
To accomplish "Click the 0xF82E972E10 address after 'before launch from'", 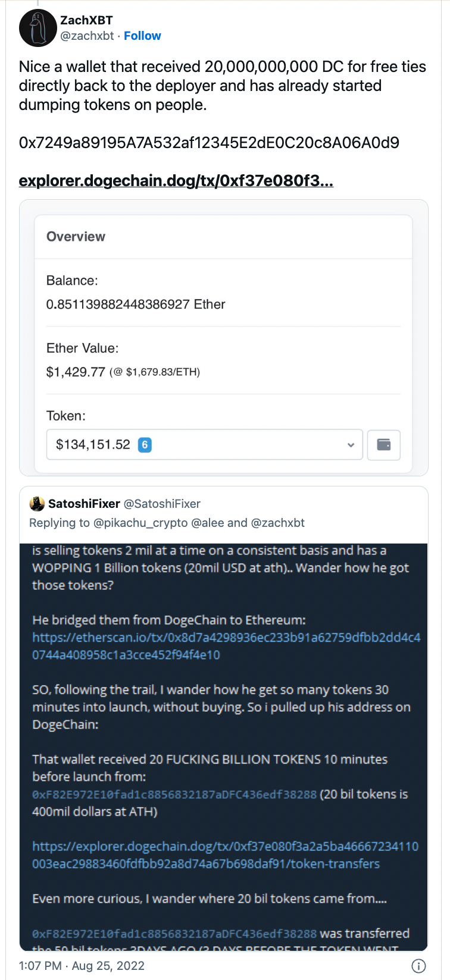I will (174, 794).
